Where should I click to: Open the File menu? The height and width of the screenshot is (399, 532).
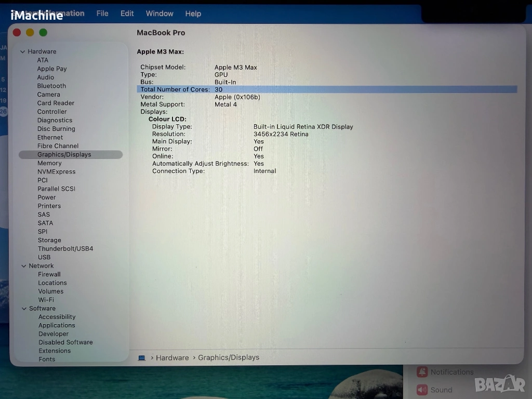(x=102, y=14)
